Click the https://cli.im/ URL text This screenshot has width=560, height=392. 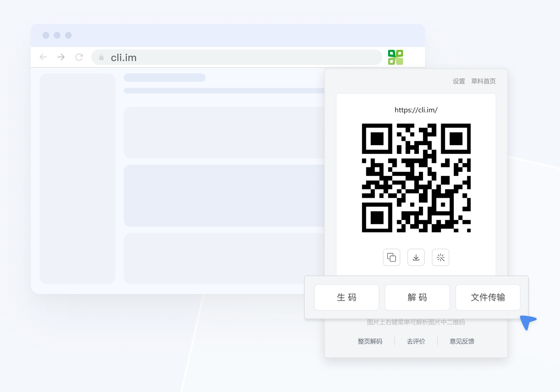[416, 110]
